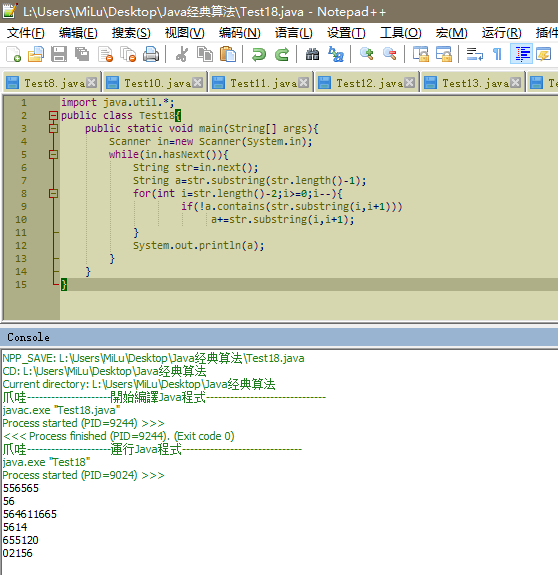Screen dimensions: 558x575
Task: Open a file with the folder icon
Action: (36, 54)
